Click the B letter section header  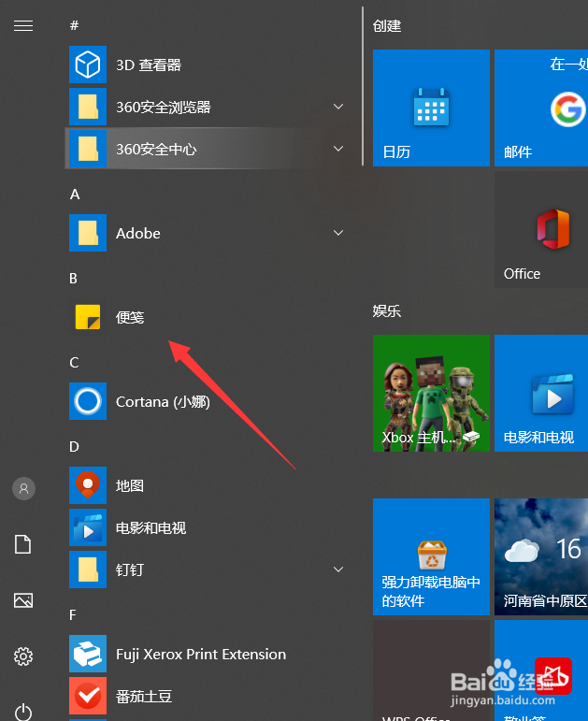tap(74, 279)
